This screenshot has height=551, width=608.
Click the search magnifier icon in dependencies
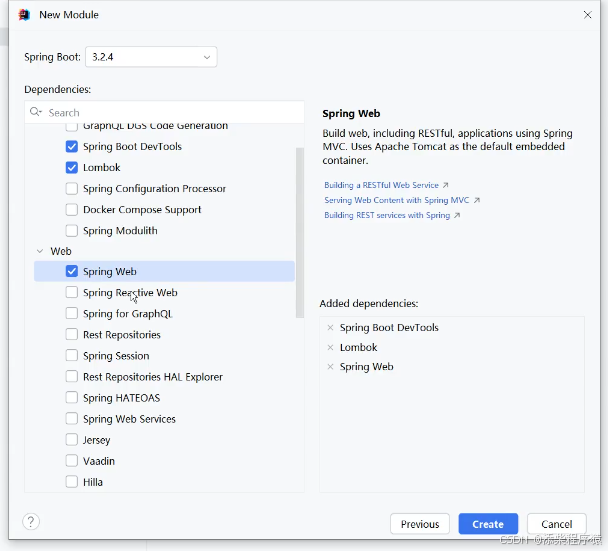click(x=35, y=112)
